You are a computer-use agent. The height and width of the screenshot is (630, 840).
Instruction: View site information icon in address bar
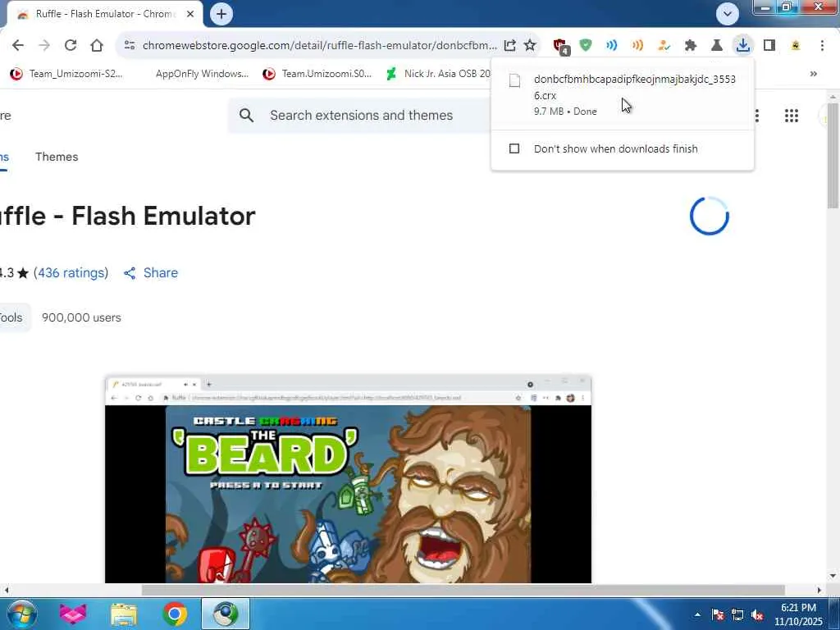[130, 46]
